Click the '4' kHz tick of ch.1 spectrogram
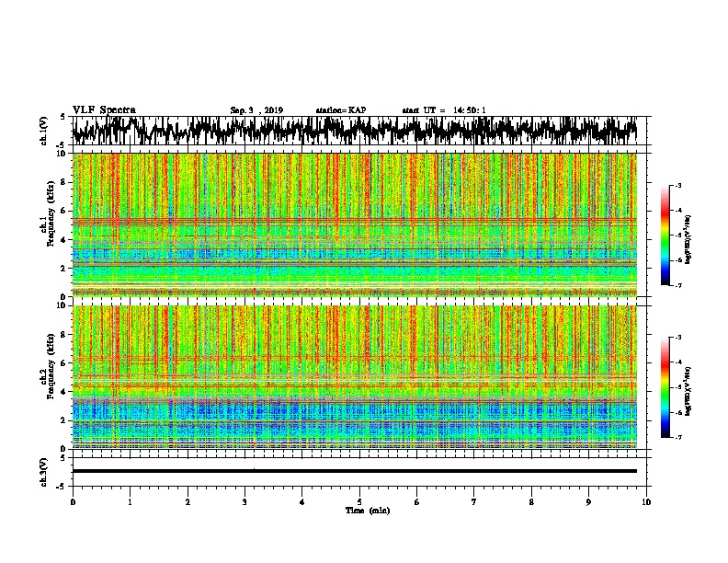The height and width of the screenshot is (563, 728). click(63, 240)
